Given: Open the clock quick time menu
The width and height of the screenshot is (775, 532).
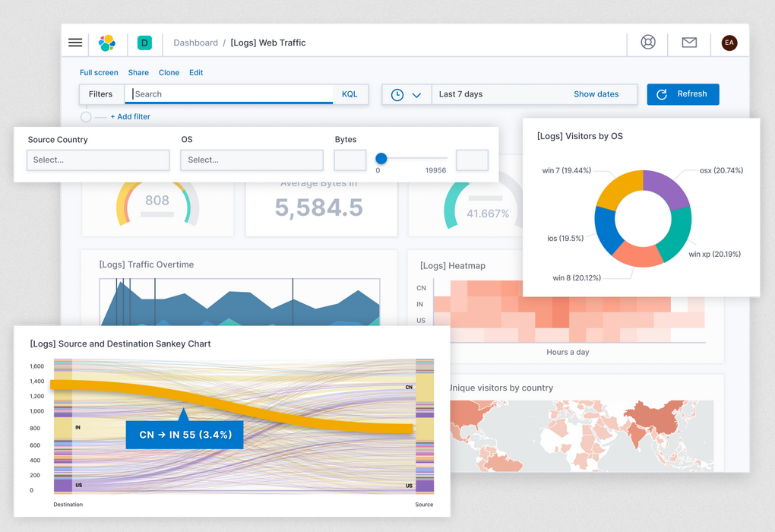Looking at the screenshot, I should click(x=406, y=94).
